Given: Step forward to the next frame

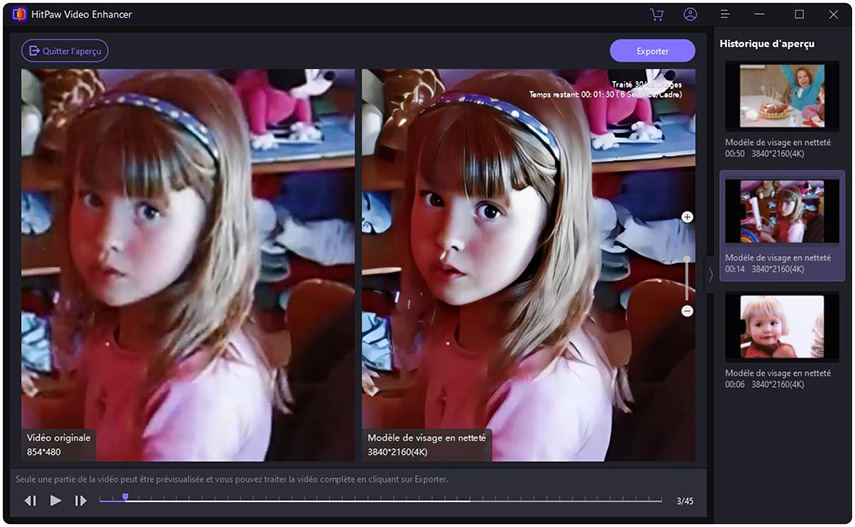Looking at the screenshot, I should click(81, 500).
